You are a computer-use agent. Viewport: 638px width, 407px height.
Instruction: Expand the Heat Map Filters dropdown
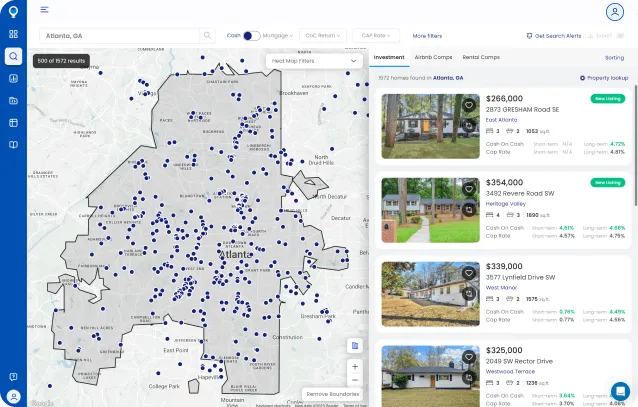point(314,61)
